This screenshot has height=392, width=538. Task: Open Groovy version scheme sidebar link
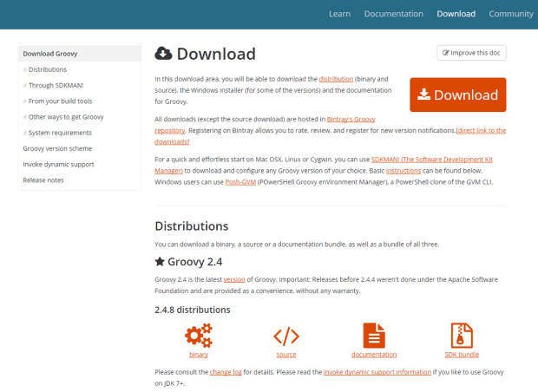[57, 148]
